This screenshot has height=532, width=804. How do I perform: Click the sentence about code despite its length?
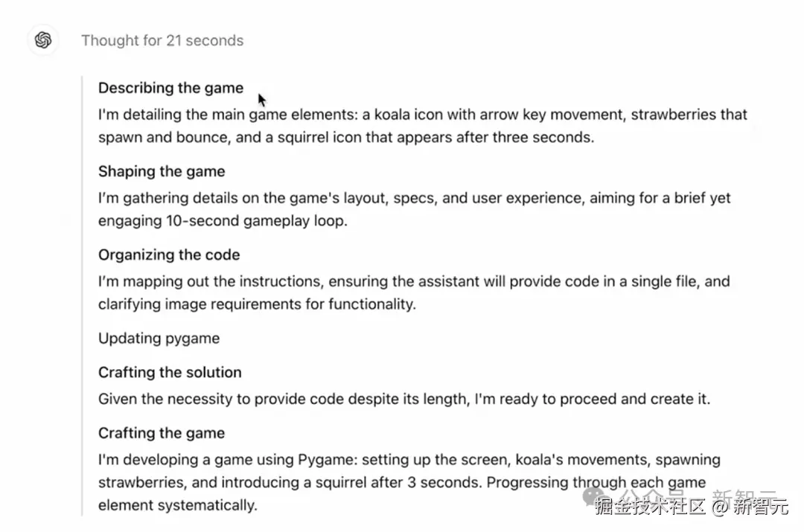[x=403, y=399]
